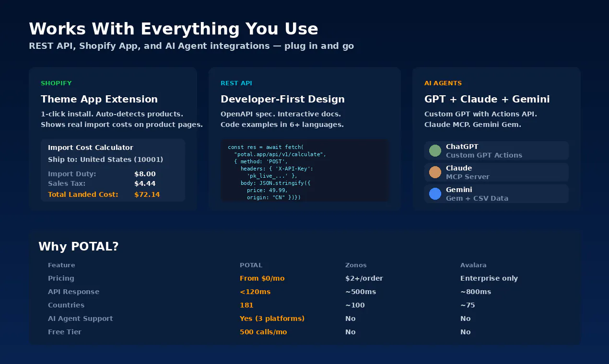
Task: Click the Total Landed Cost label
Action: pos(83,194)
